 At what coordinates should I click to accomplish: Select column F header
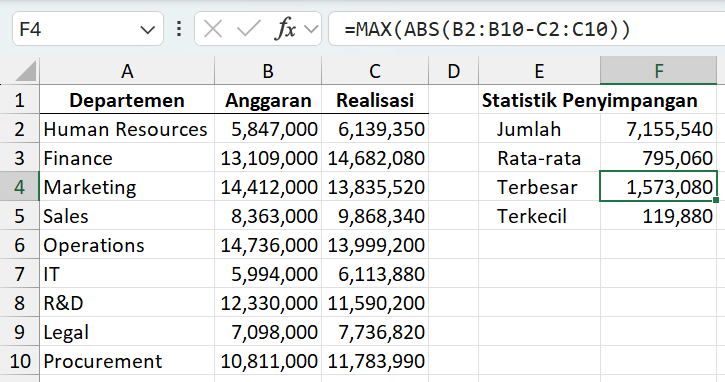658,71
